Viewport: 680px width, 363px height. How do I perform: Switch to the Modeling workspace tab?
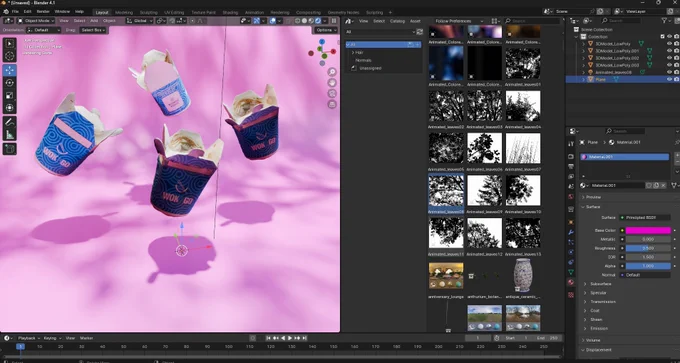pyautogui.click(x=124, y=12)
